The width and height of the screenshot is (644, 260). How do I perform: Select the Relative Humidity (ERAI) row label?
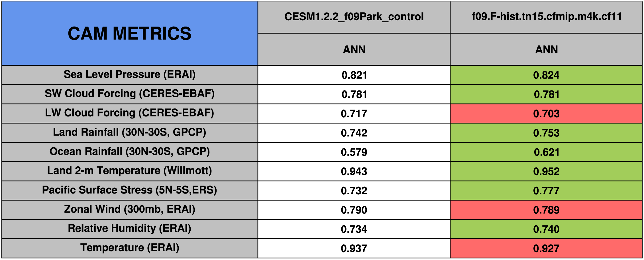[129, 229]
